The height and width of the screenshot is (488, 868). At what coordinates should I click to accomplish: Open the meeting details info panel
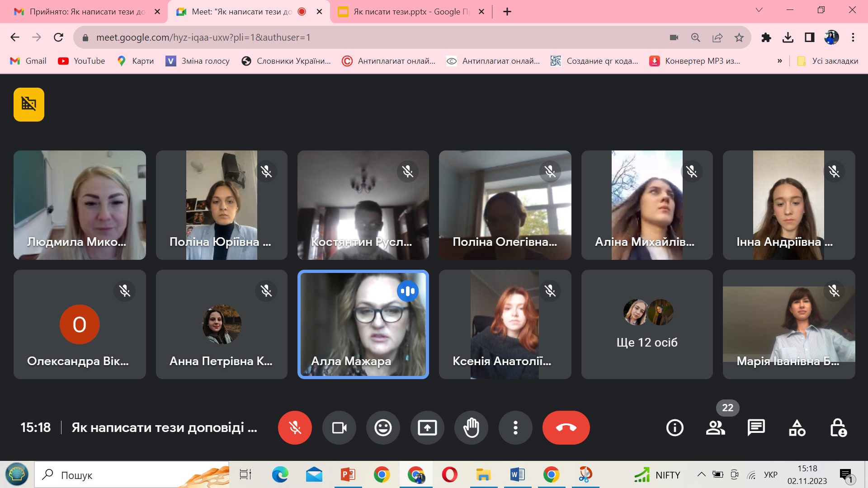click(675, 427)
